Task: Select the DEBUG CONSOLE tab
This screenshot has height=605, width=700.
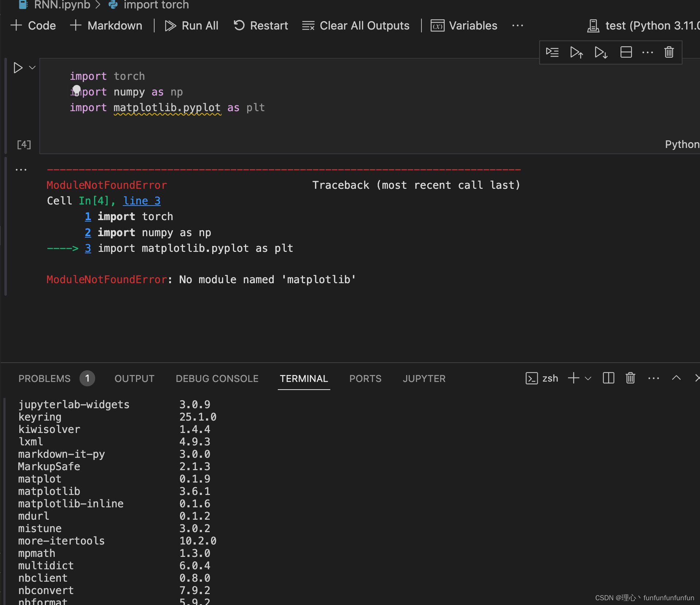Action: (x=216, y=378)
